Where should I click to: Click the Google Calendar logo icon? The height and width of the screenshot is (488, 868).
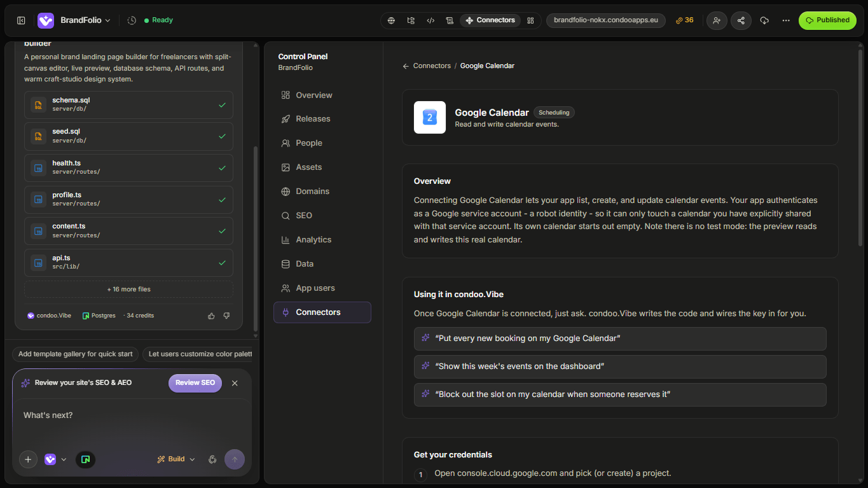tap(430, 117)
